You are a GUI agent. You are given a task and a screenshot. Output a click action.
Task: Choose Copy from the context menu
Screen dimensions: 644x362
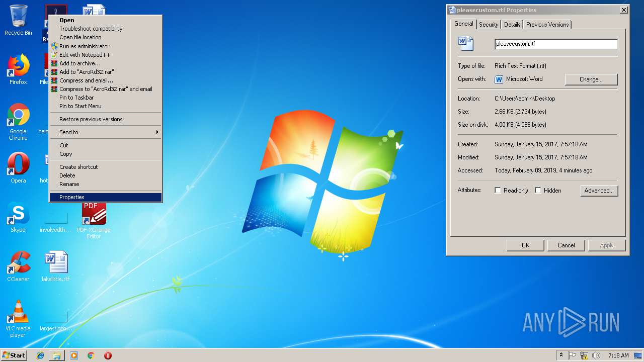pyautogui.click(x=106, y=154)
